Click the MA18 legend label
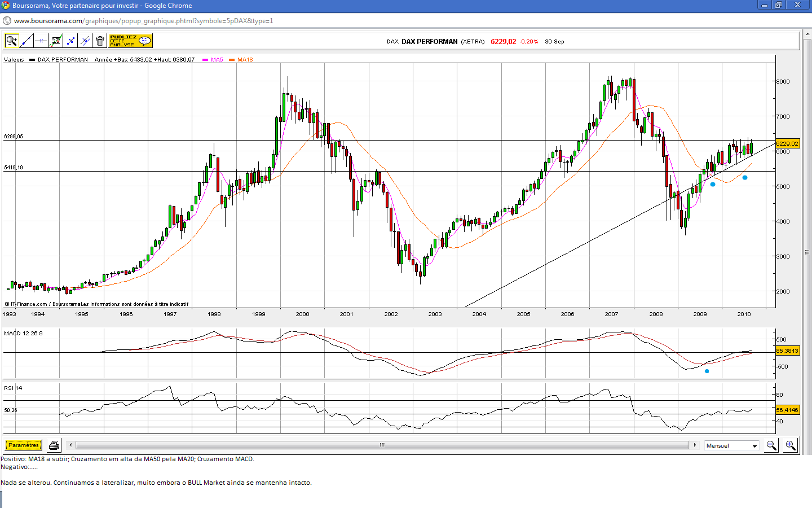This screenshot has width=812, height=508. point(245,60)
